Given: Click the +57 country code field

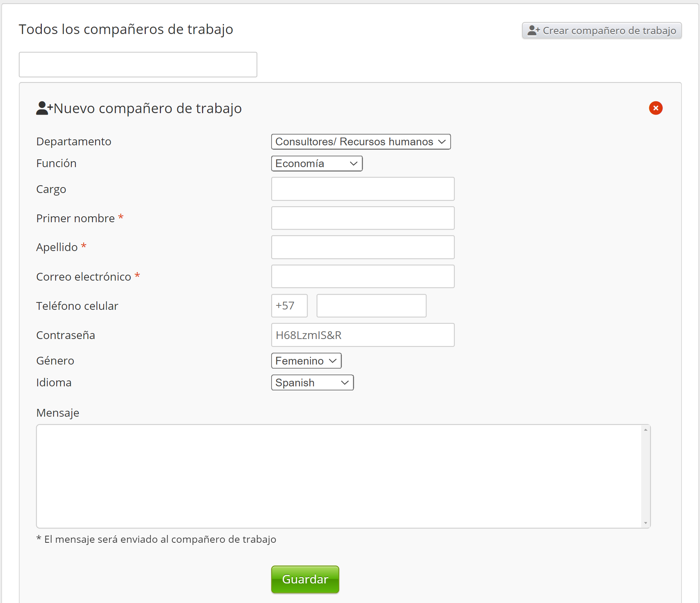Looking at the screenshot, I should (289, 306).
